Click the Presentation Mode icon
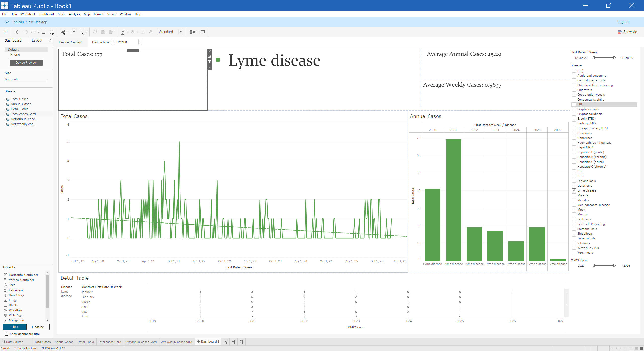The image size is (644, 351). click(203, 32)
